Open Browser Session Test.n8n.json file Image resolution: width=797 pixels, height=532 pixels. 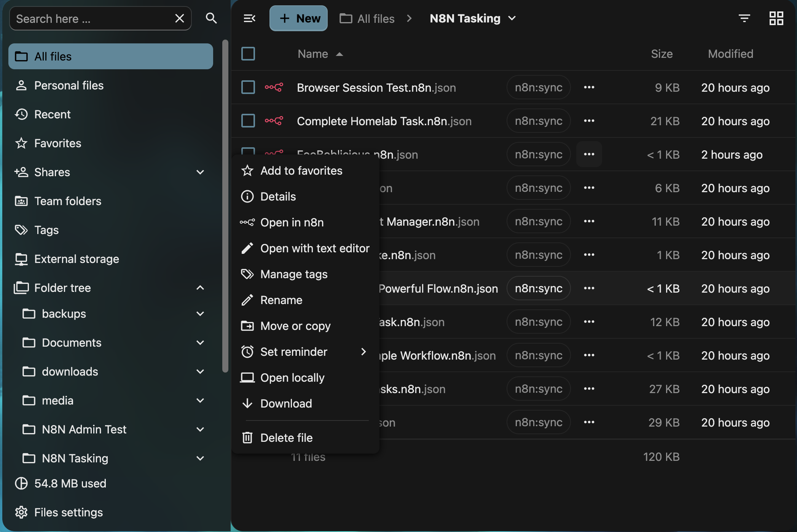(376, 88)
